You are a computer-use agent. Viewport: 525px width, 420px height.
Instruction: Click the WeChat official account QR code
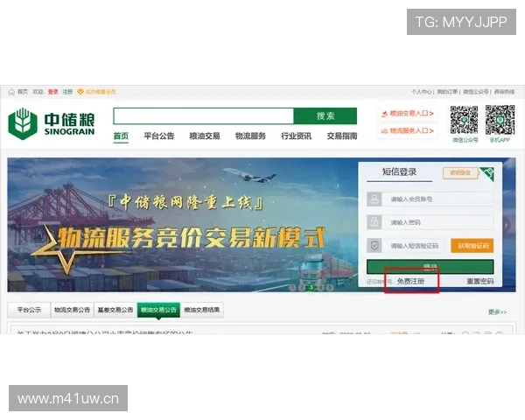pyautogui.click(x=464, y=120)
